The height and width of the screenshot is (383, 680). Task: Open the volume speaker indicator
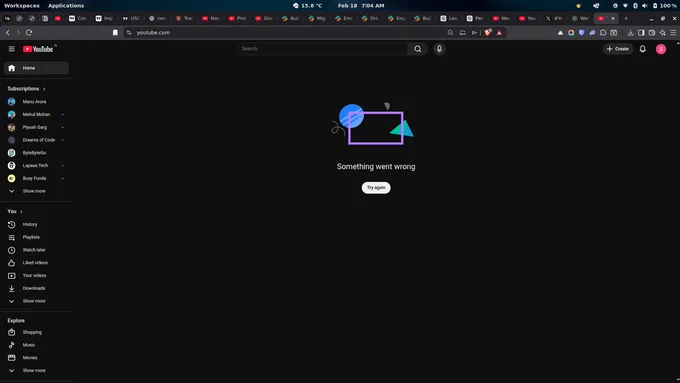point(645,6)
